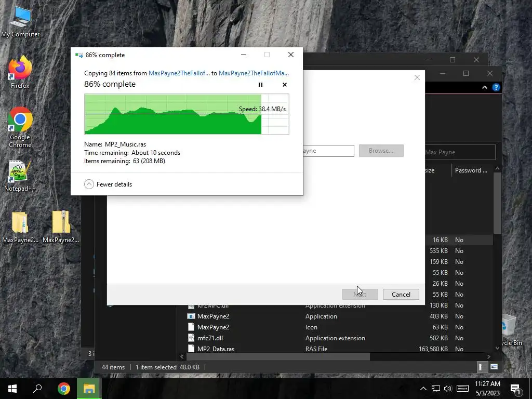Click the Browse... button

[x=381, y=151]
